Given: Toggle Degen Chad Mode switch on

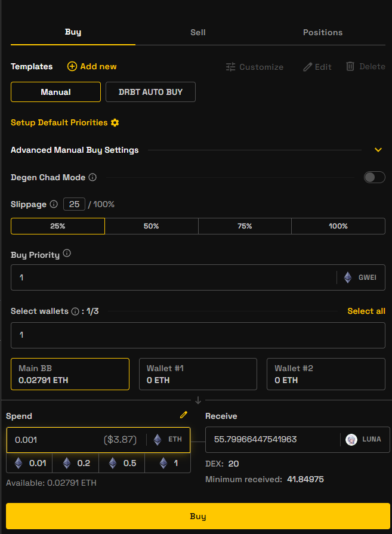Looking at the screenshot, I should coord(374,177).
